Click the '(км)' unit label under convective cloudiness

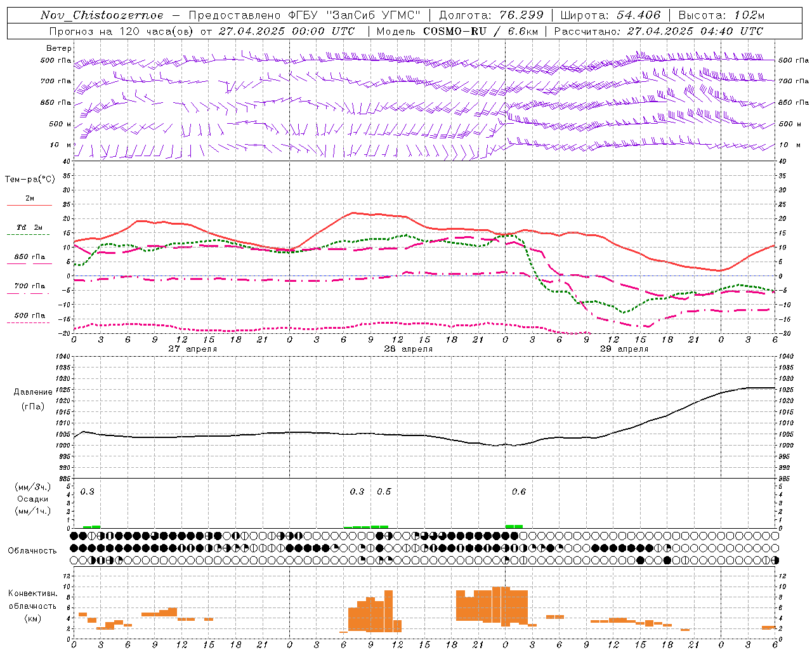[32, 618]
